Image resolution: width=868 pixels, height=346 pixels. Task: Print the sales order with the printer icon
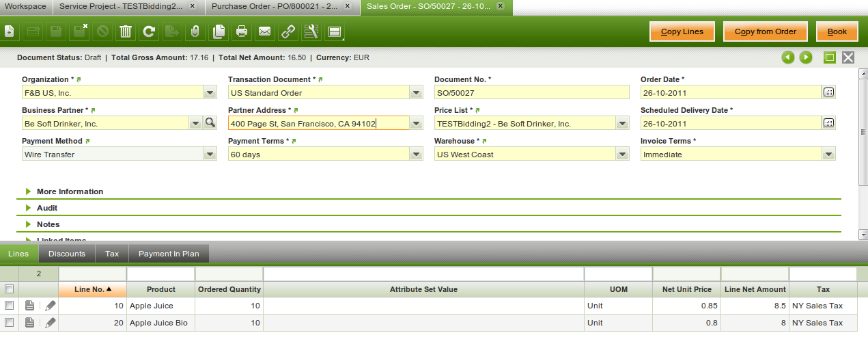pyautogui.click(x=242, y=31)
